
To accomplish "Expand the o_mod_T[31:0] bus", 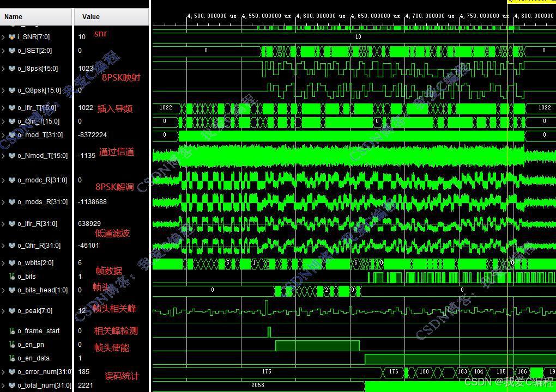I will point(3,135).
